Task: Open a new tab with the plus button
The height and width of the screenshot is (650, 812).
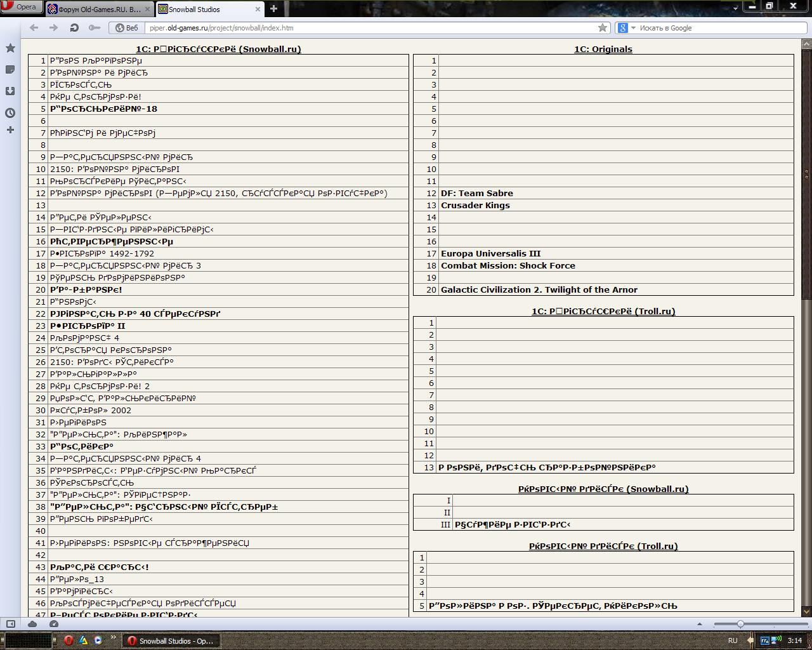Action: tap(273, 9)
